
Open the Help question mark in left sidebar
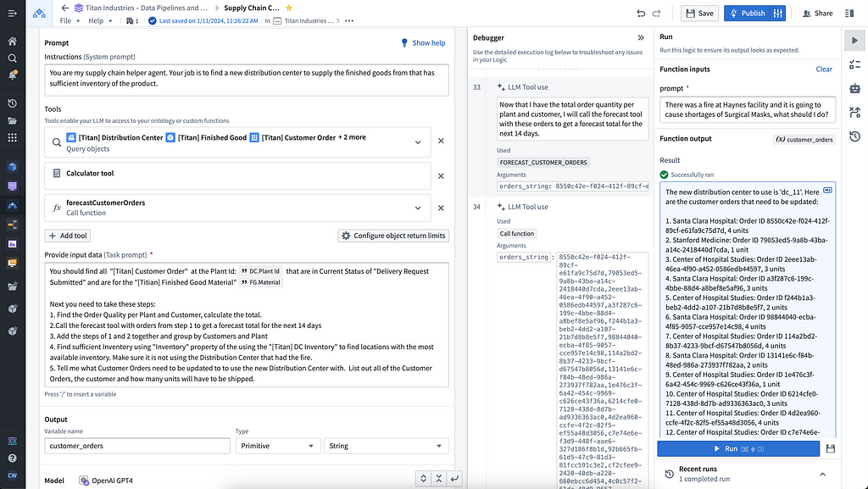coord(12,458)
